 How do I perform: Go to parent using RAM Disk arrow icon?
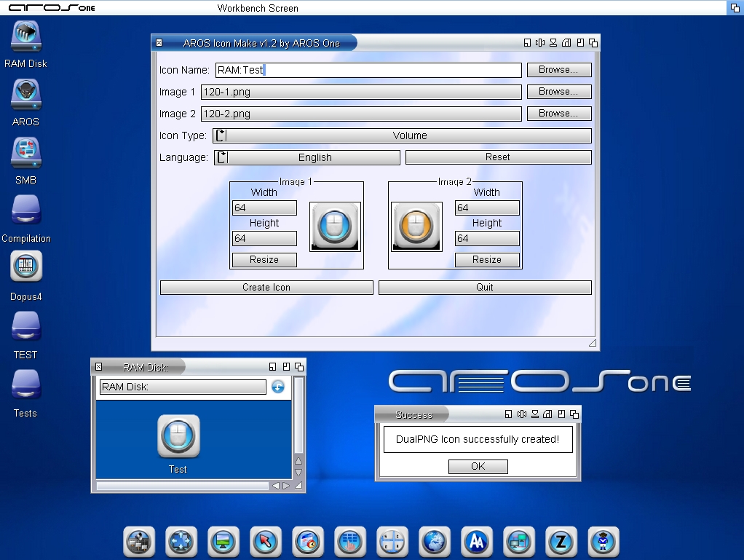278,387
